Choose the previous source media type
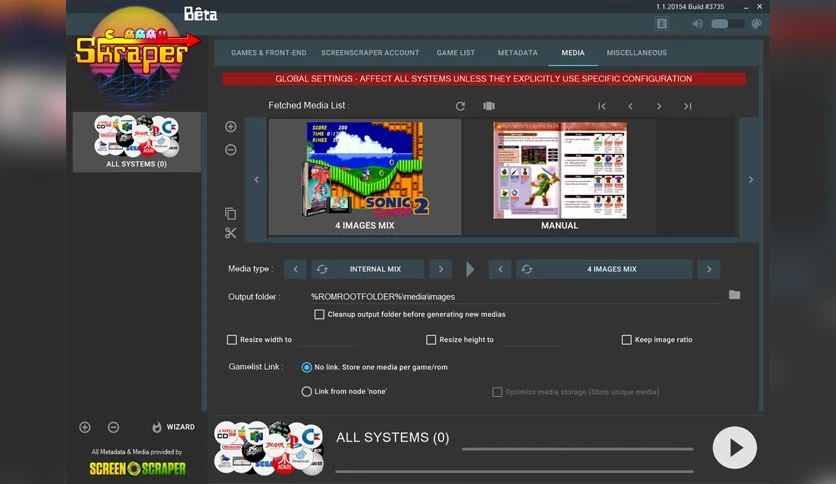Viewport: 836px width, 484px height. click(295, 269)
